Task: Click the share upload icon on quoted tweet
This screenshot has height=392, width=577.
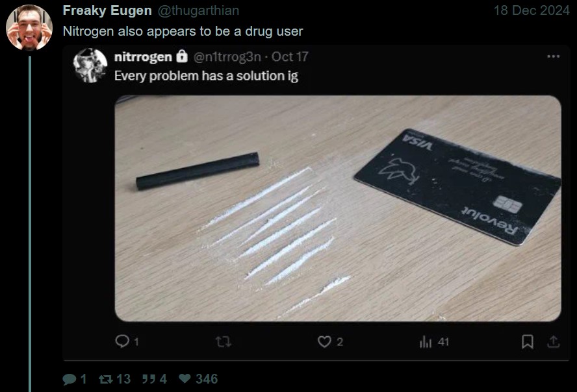Action: coord(553,341)
